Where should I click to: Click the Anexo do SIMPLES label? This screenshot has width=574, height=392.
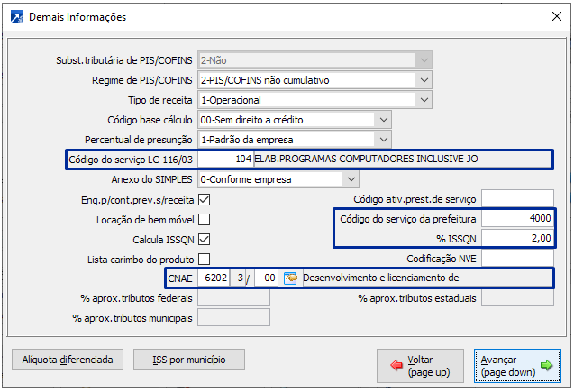(151, 179)
